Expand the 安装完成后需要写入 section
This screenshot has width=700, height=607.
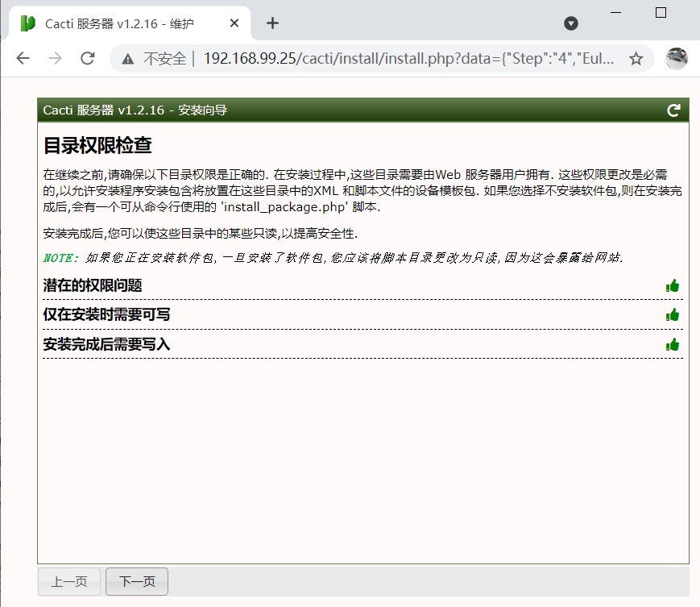point(106,344)
